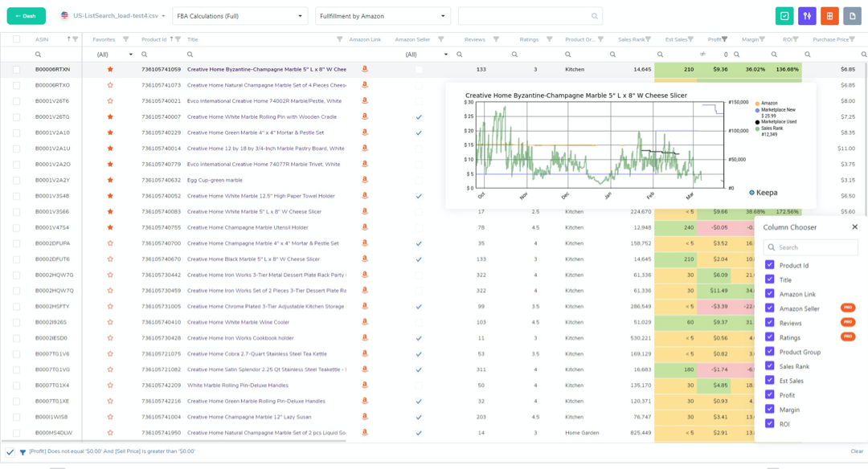Expand the Fullfillment by Amazon dropdown
The image size is (868, 469).
(x=383, y=16)
